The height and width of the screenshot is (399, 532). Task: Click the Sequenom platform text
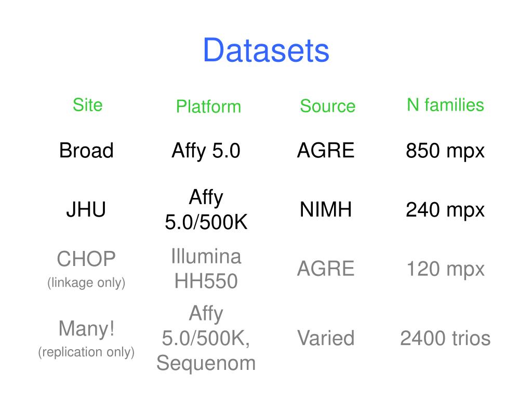point(206,363)
